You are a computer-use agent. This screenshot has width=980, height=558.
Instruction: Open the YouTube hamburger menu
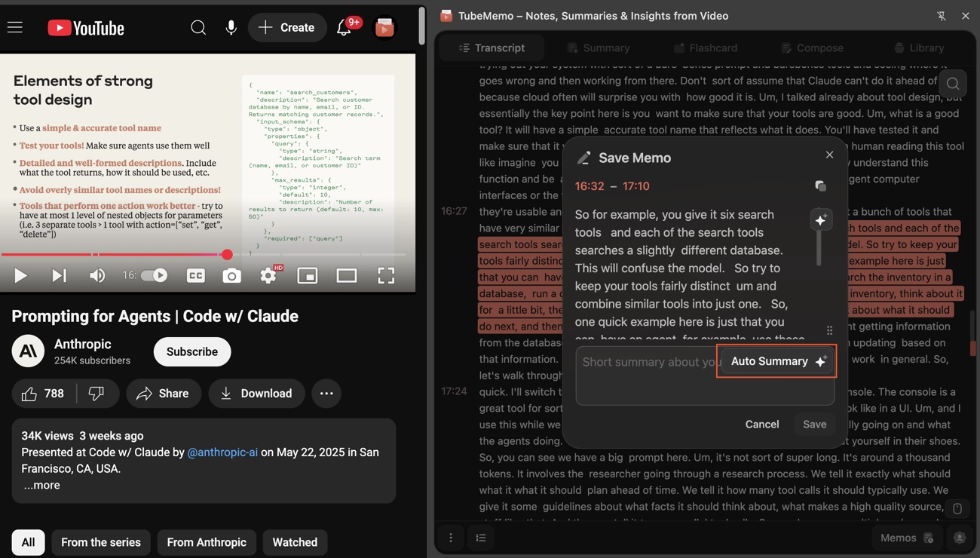click(x=15, y=28)
